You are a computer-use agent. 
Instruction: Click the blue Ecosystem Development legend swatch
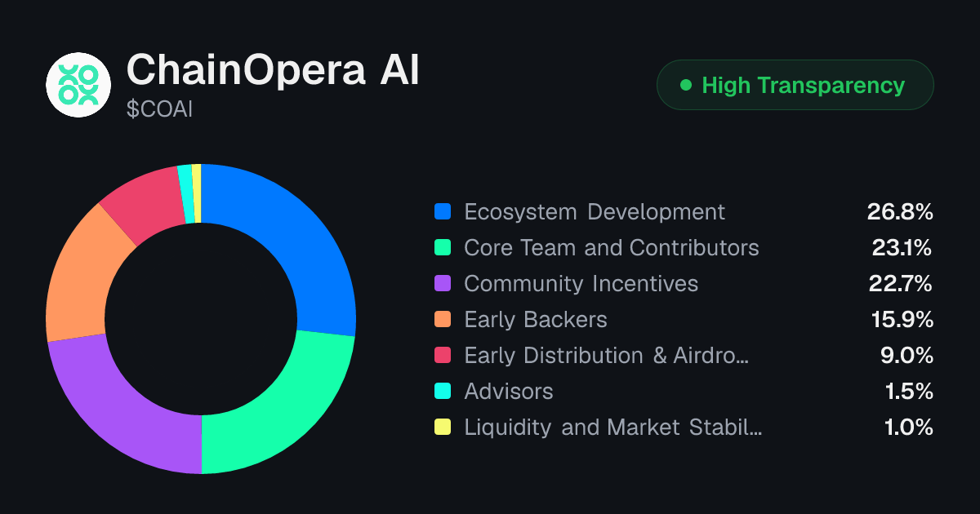click(443, 212)
